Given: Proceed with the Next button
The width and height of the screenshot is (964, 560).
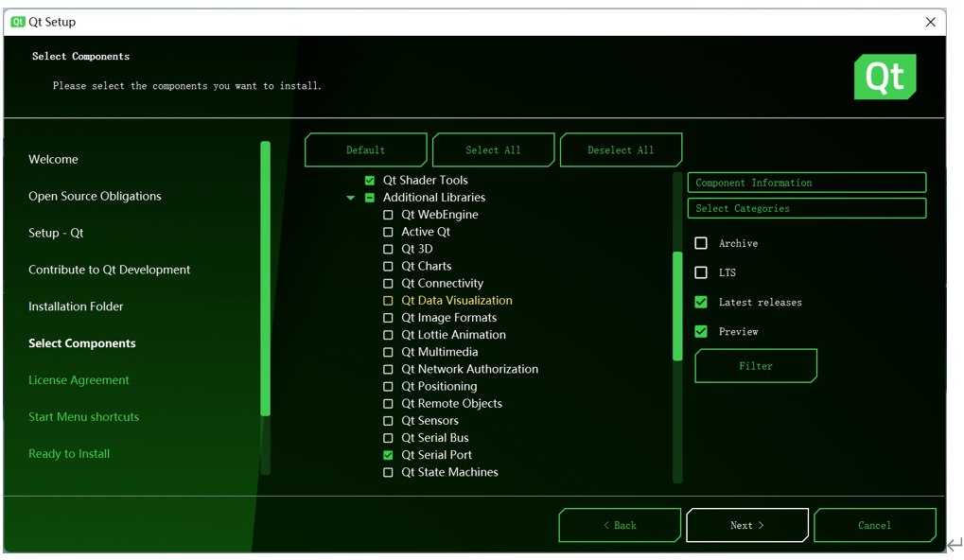Looking at the screenshot, I should (x=747, y=526).
